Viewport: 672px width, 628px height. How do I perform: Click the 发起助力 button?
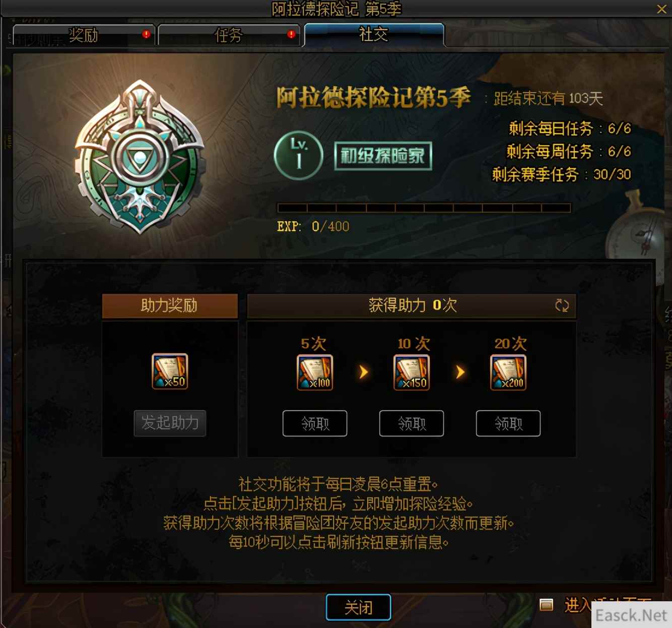(170, 423)
